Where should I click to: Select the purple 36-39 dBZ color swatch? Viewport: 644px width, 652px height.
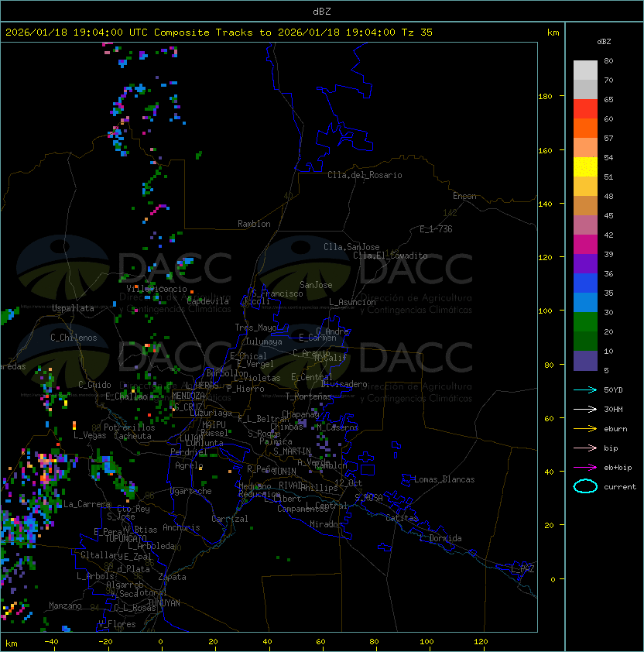[585, 263]
